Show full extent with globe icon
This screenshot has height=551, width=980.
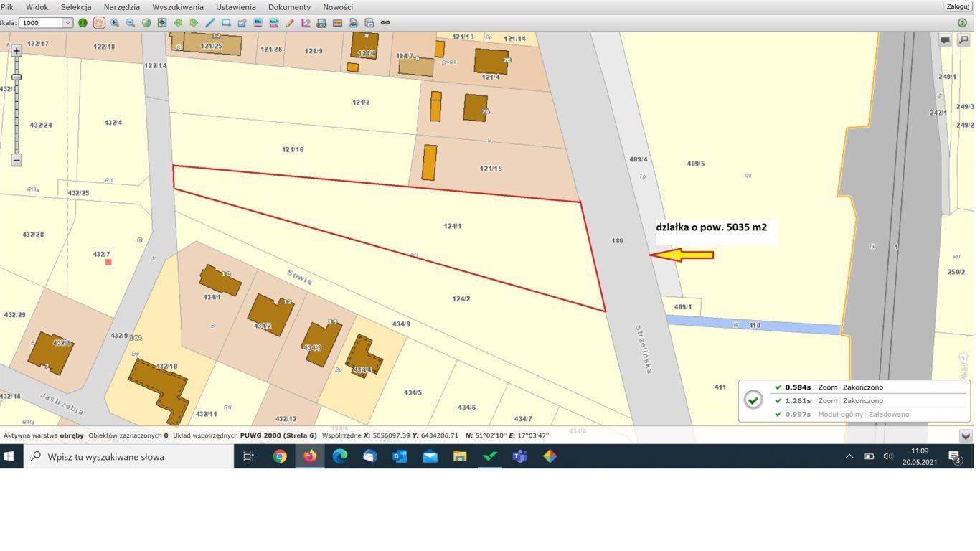pyautogui.click(x=146, y=23)
